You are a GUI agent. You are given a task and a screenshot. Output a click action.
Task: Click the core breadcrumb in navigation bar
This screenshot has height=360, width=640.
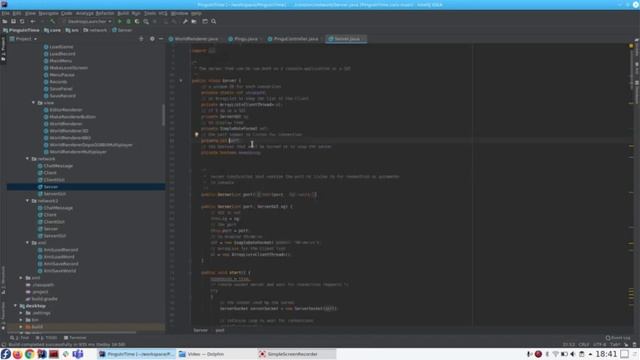click(x=52, y=30)
